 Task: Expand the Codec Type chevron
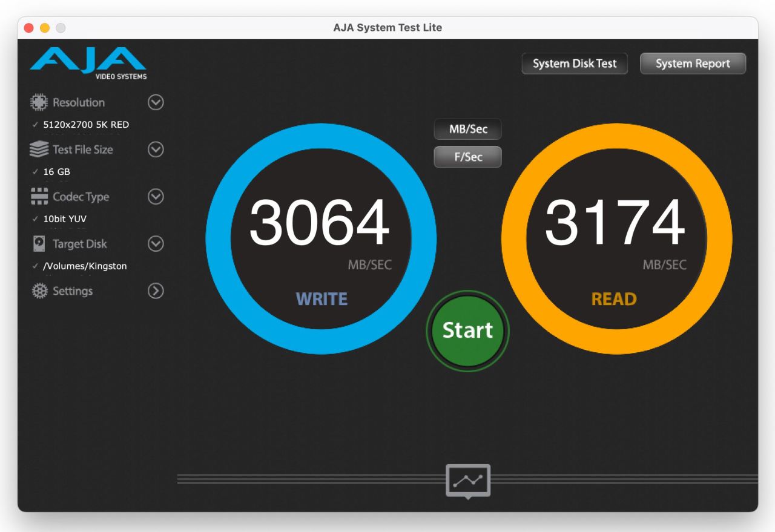pyautogui.click(x=156, y=197)
